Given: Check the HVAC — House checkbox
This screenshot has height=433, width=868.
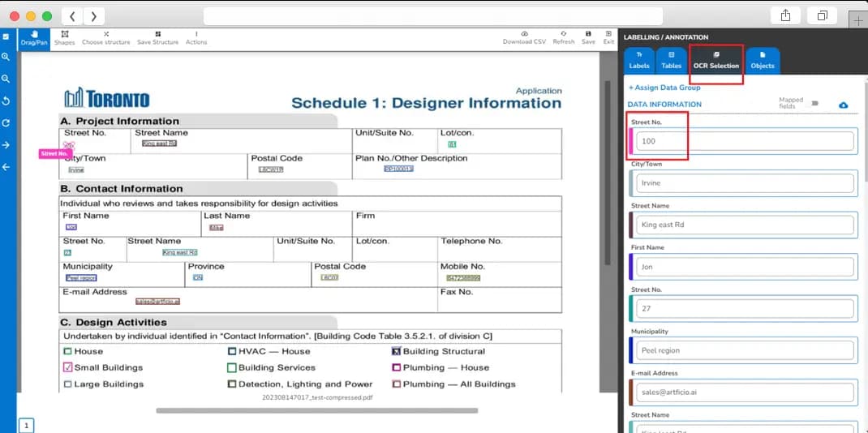Looking at the screenshot, I should (232, 351).
